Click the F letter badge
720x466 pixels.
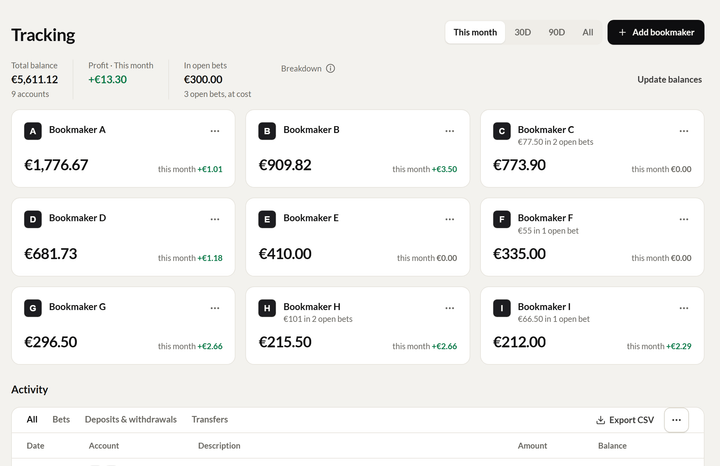tap(502, 219)
